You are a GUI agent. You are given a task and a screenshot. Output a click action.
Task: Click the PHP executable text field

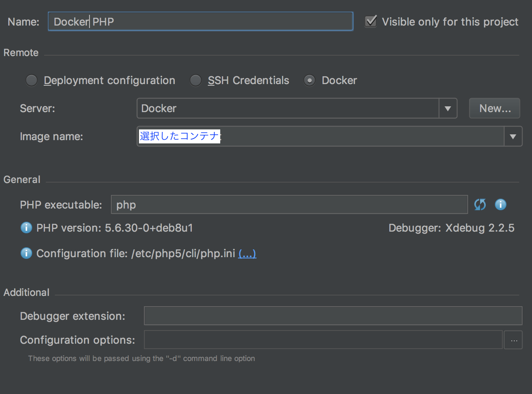[x=289, y=204]
